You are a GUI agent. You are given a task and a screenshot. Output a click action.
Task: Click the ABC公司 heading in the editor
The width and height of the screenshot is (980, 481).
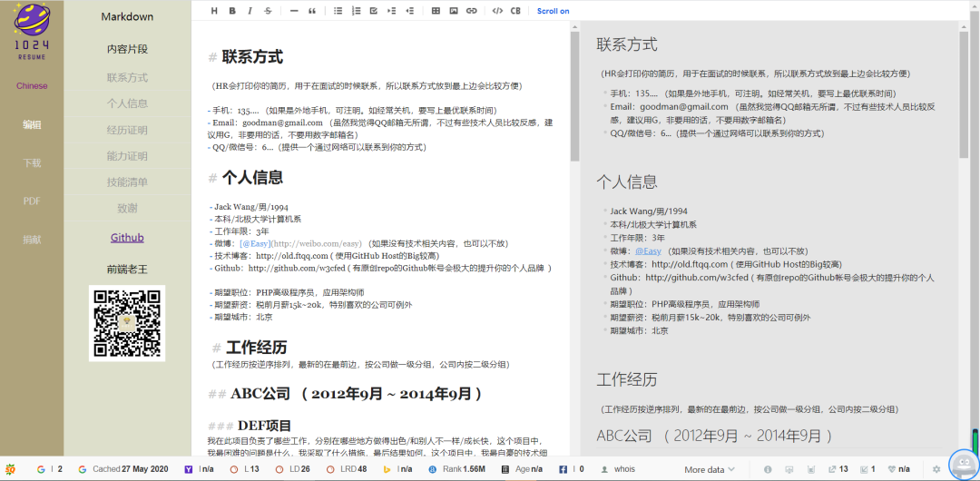357,394
